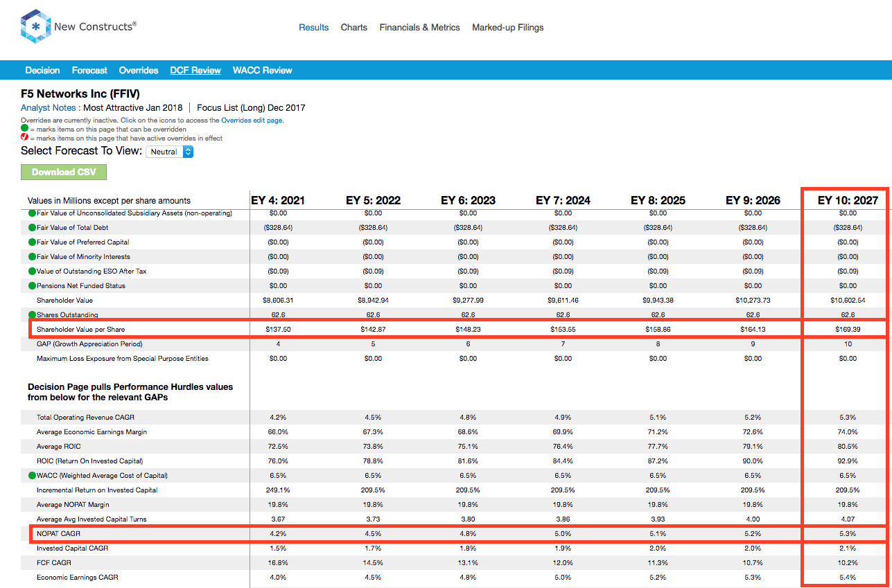Click the New Constructs hexagon logo
The image size is (892, 588).
[36, 26]
